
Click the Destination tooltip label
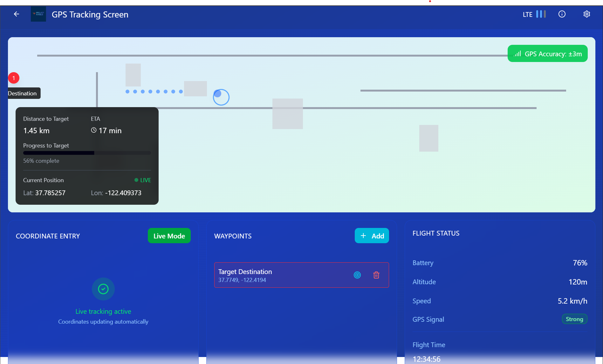point(23,93)
